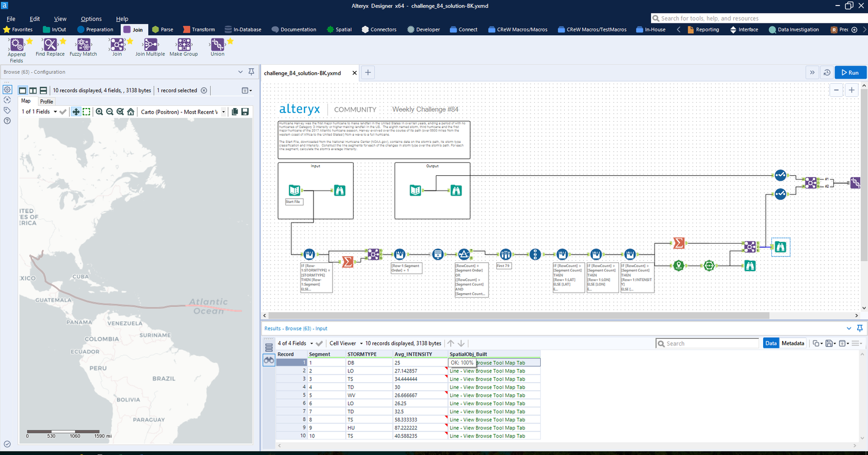The image size is (868, 455).
Task: Collapse the Results window chevron
Action: 849,328
